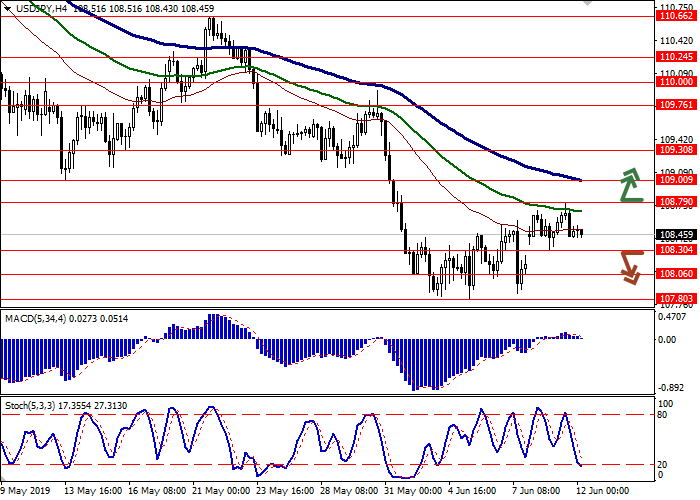Click the red downward arrow icon
Screen dimensions: 700x500
point(629,266)
